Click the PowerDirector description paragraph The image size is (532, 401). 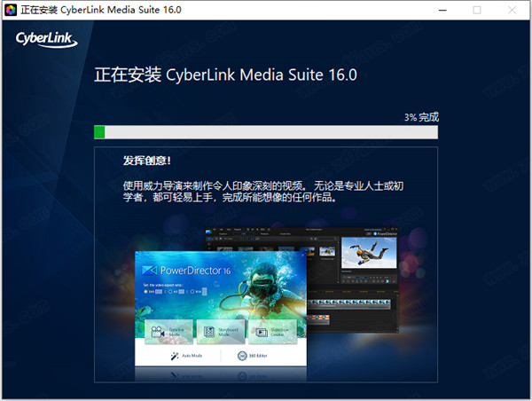(263, 191)
